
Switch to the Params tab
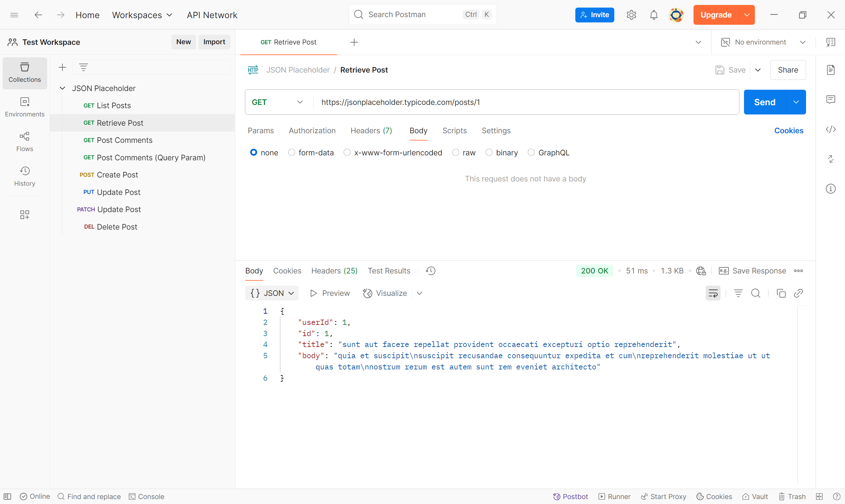point(261,131)
